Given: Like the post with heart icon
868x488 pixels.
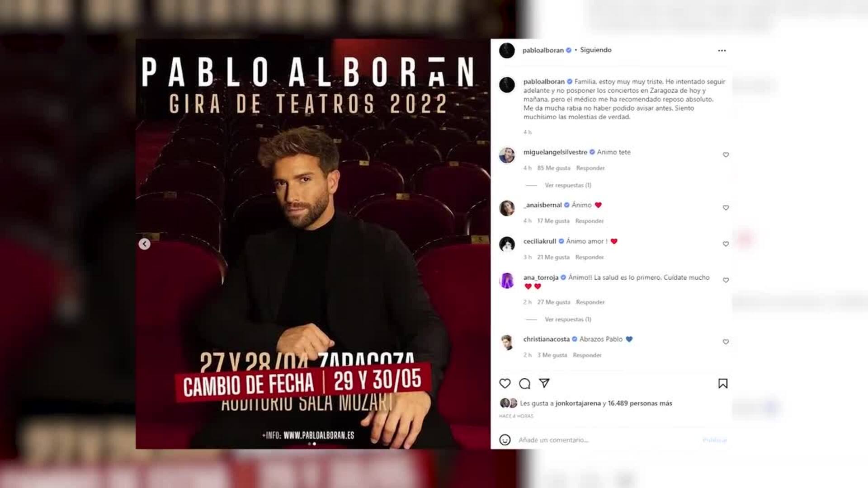Looking at the screenshot, I should click(x=505, y=384).
